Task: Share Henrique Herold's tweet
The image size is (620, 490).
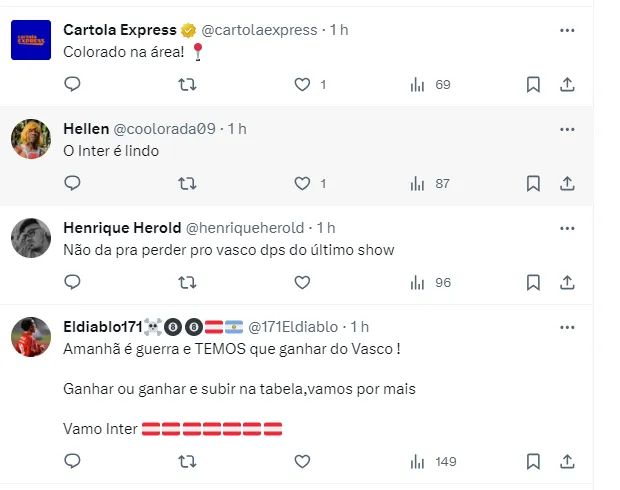Action: pos(567,283)
